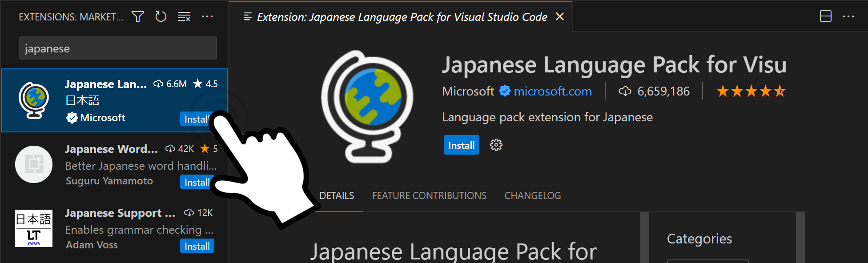Install the Japanese Support extension by Adam Voss
Viewport: 868px width, 263px height.
click(197, 246)
